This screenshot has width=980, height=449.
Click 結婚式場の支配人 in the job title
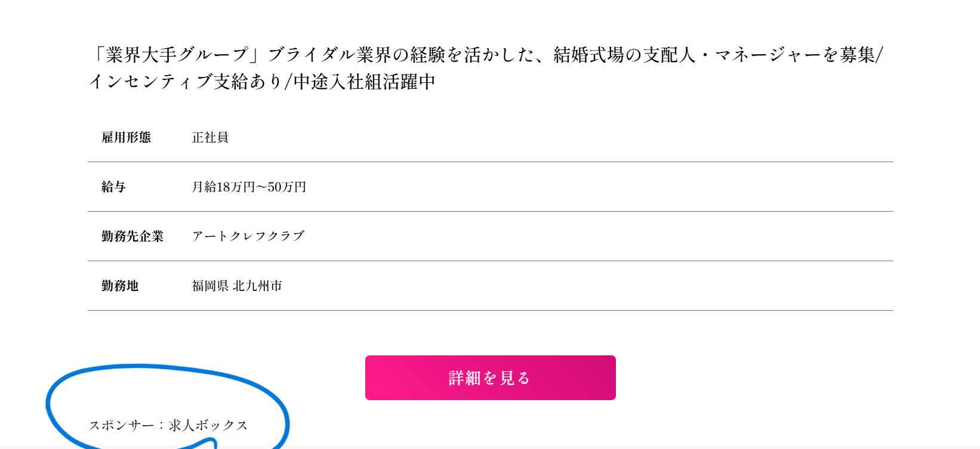tap(624, 55)
